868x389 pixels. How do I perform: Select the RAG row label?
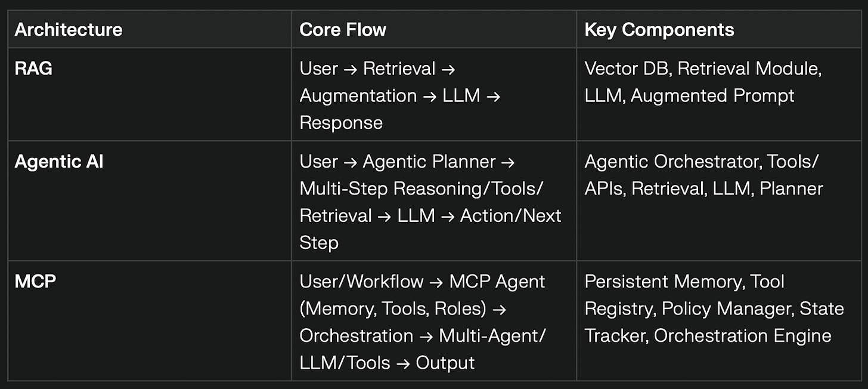(33, 69)
